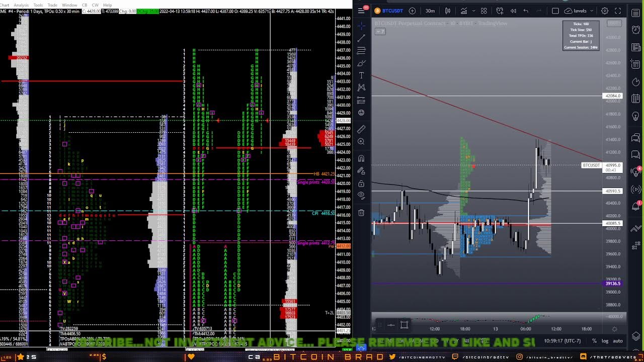The height and width of the screenshot is (362, 644).
Task: Open the Tools menu in left platform
Action: (x=38, y=5)
